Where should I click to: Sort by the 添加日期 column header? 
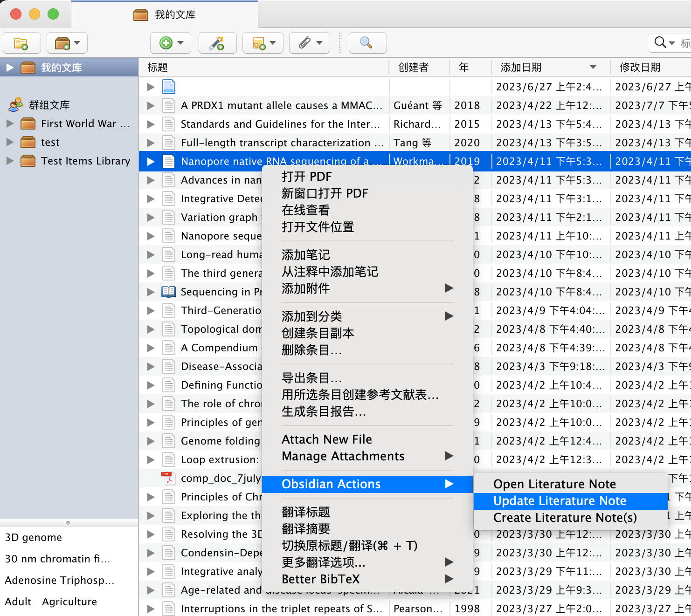521,68
